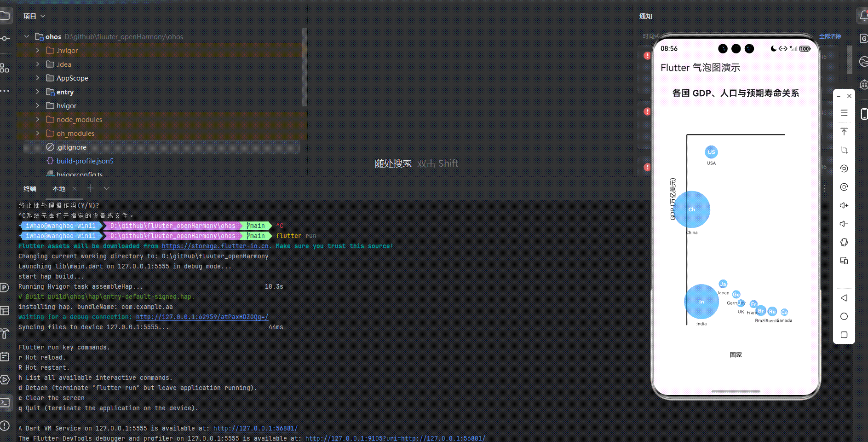Collapse the ohos root project node
Image resolution: width=868 pixels, height=442 pixels.
pos(27,36)
